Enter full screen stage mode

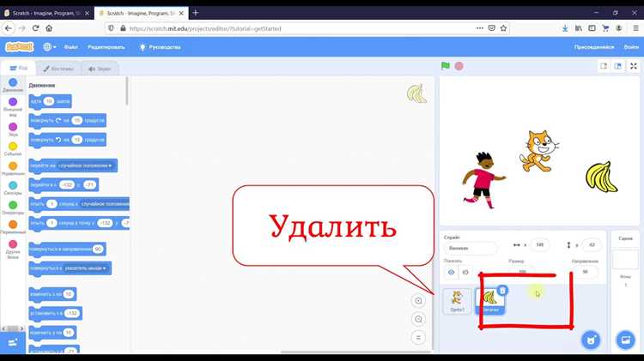pos(634,66)
